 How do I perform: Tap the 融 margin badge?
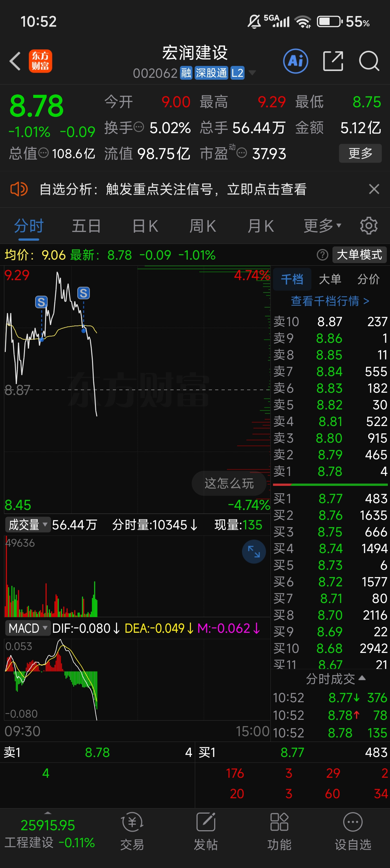186,73
